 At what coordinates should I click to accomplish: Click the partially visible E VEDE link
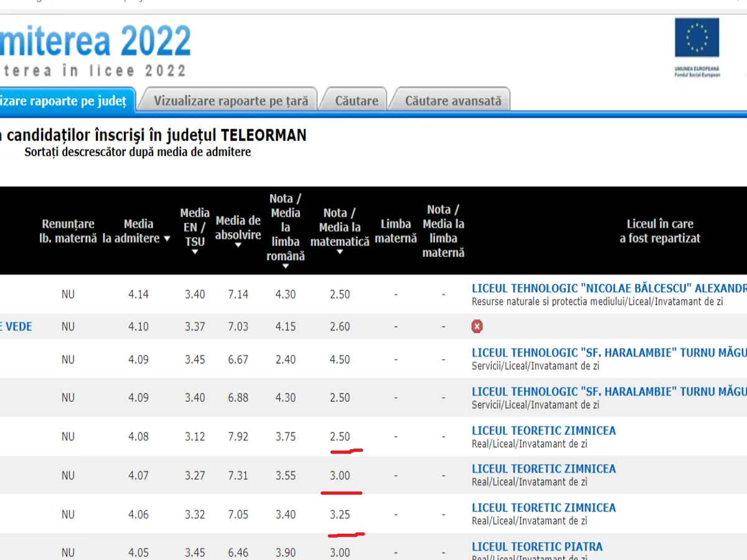(x=17, y=327)
